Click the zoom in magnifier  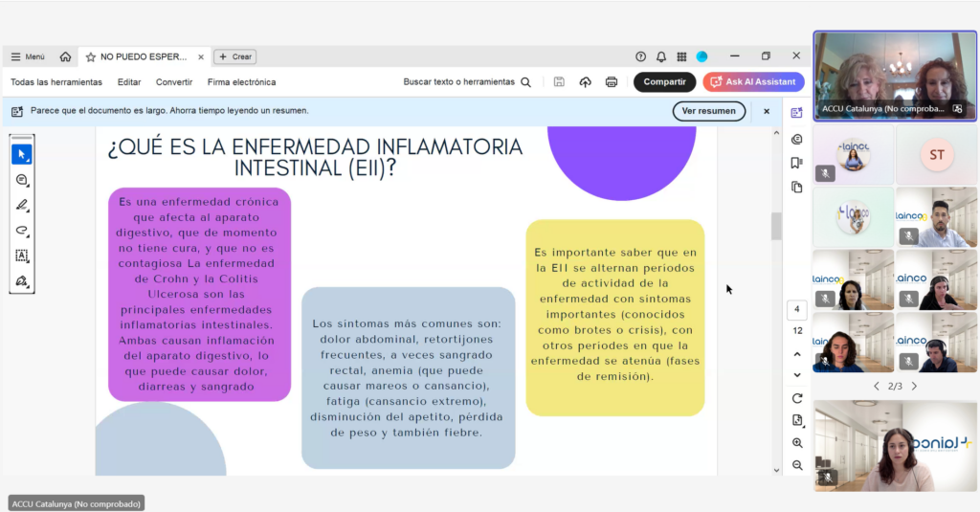pos(797,443)
